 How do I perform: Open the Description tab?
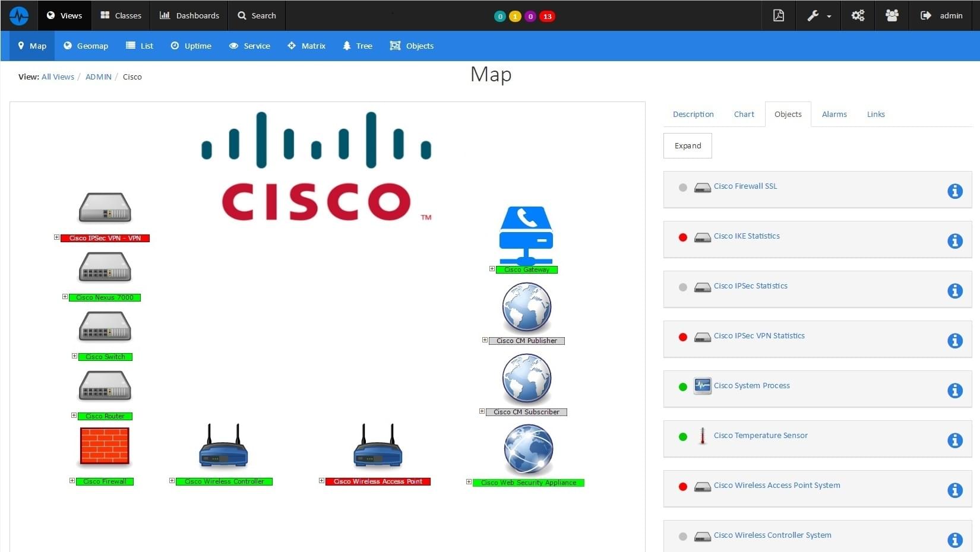pyautogui.click(x=693, y=114)
